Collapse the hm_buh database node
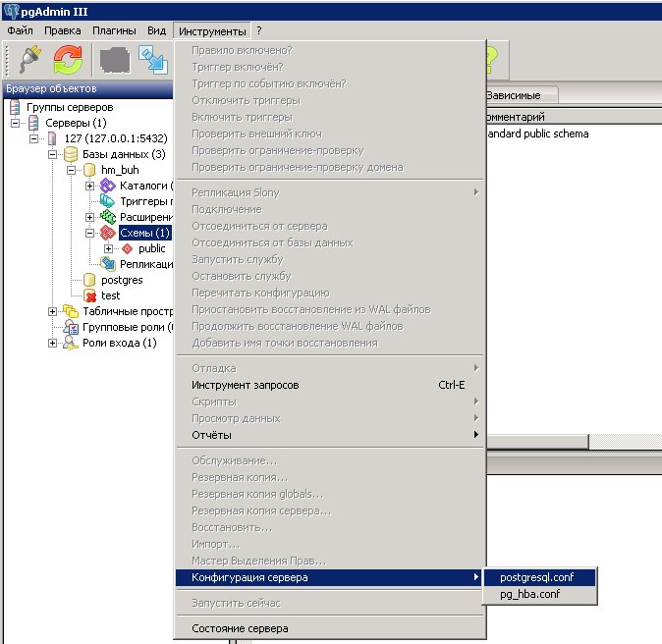This screenshot has width=662, height=644. pyautogui.click(x=71, y=170)
